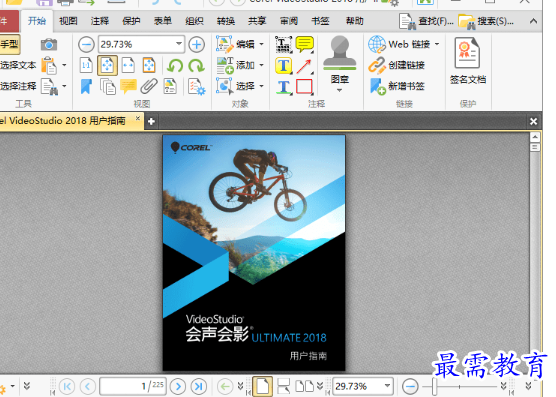Image resolution: width=556 pixels, height=397 pixels.
Task: Enable single page layout
Action: 262,386
